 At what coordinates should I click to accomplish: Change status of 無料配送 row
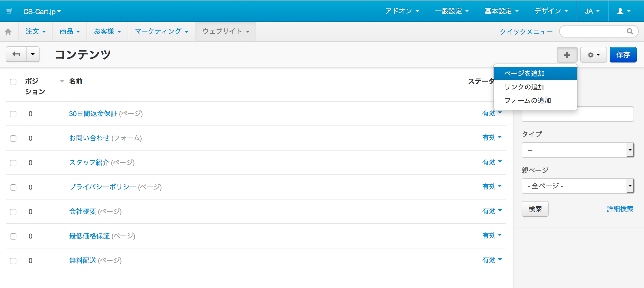[x=492, y=260]
